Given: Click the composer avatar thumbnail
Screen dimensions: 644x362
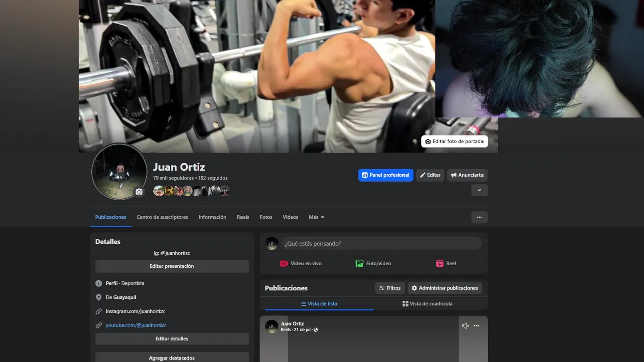Looking at the screenshot, I should tap(272, 244).
